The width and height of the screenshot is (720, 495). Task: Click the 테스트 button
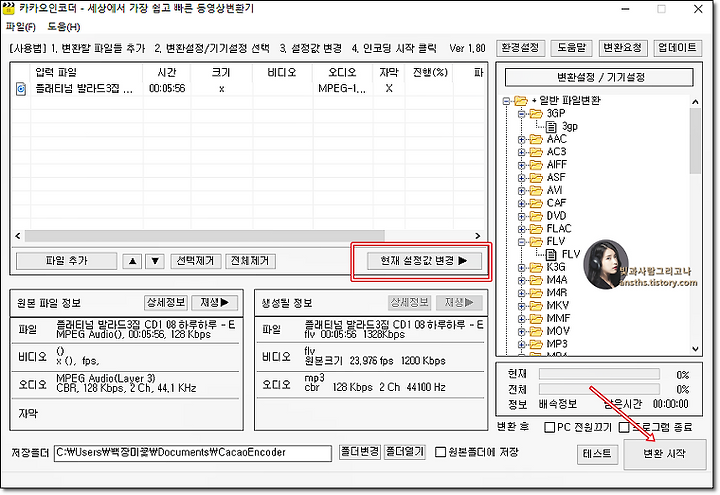pyautogui.click(x=597, y=454)
